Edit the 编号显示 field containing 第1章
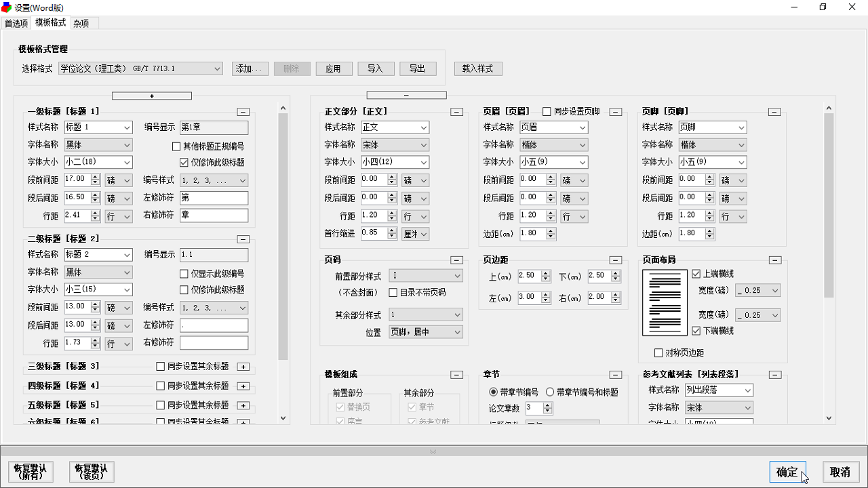This screenshot has width=868, height=488. coord(214,127)
